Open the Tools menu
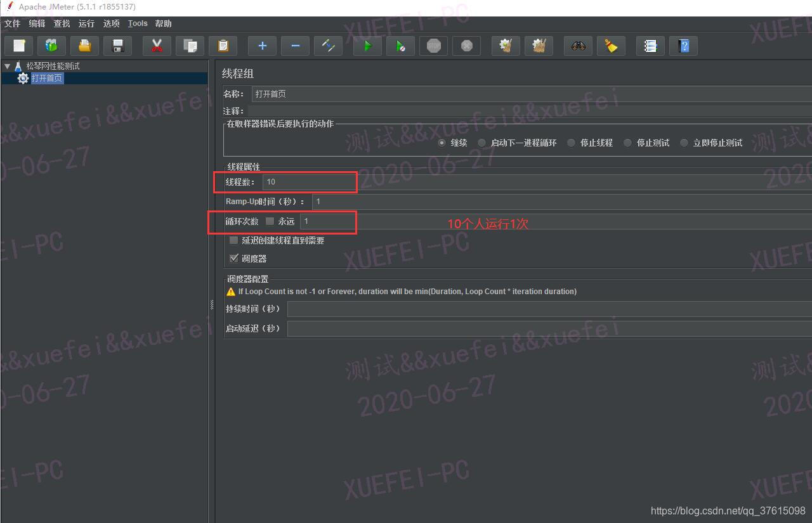The image size is (812, 523). 138,23
